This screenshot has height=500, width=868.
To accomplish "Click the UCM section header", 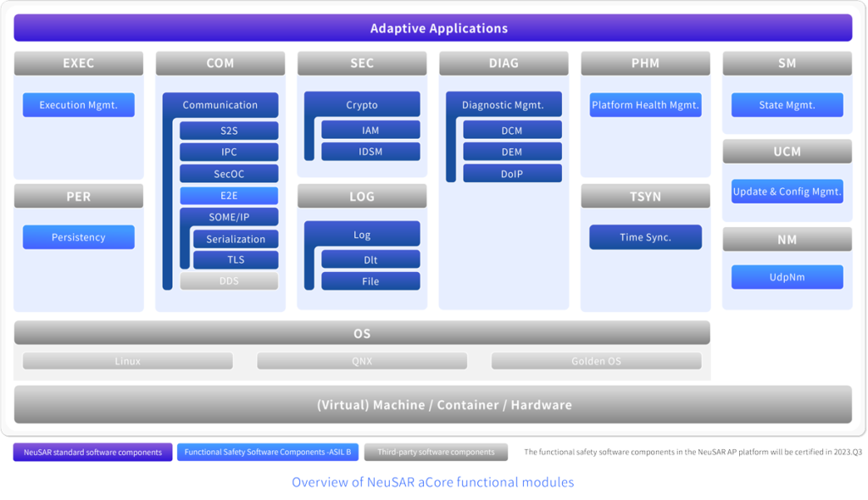I will click(787, 151).
